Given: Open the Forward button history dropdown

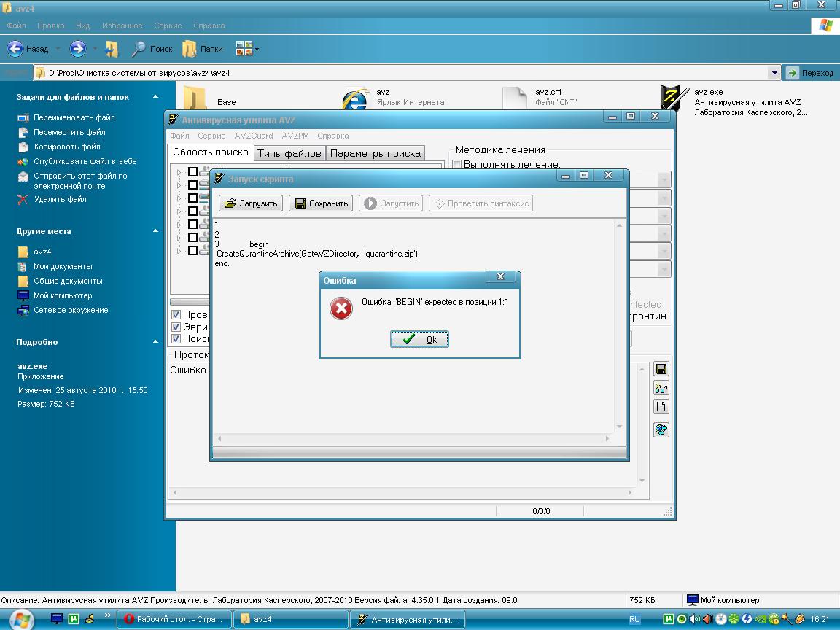Looking at the screenshot, I should click(x=95, y=49).
